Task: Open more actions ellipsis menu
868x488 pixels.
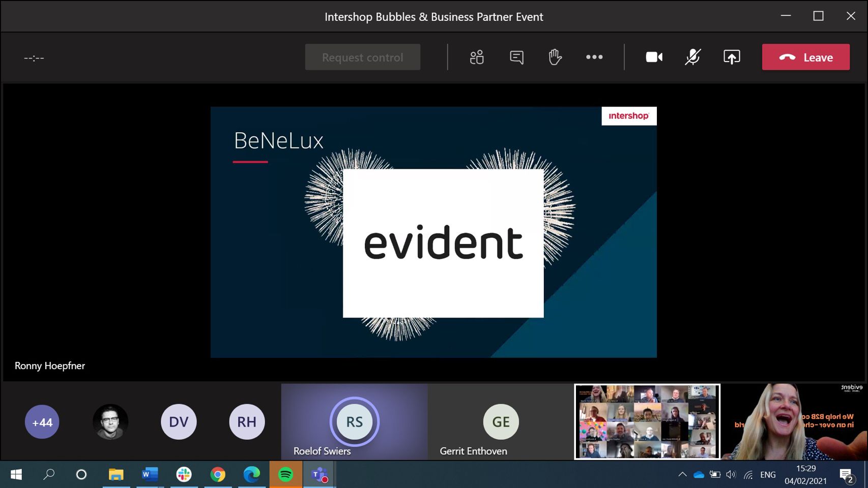Action: (x=594, y=57)
